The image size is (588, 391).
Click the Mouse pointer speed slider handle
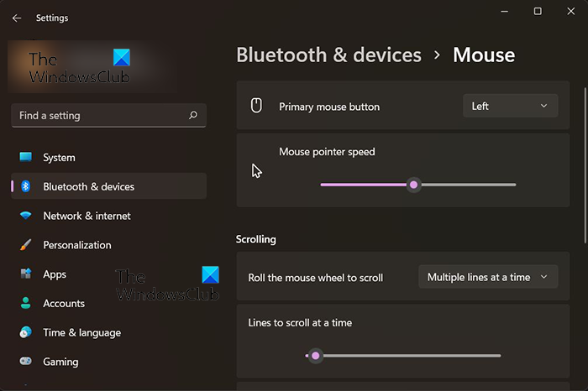413,185
